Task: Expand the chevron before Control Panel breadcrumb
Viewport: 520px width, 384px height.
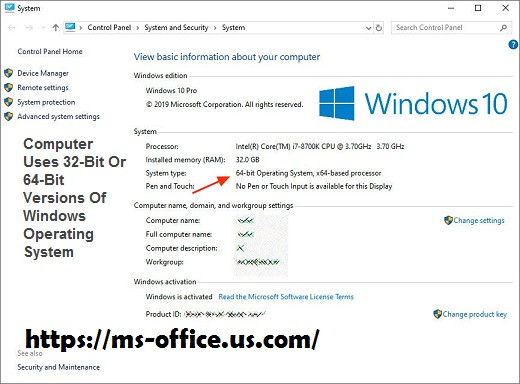Action: (x=80, y=28)
